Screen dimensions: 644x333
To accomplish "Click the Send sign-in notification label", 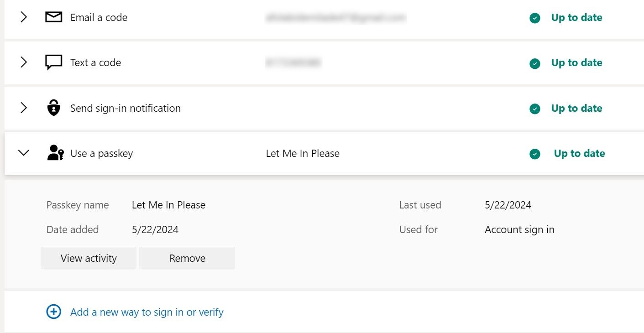I will (126, 108).
